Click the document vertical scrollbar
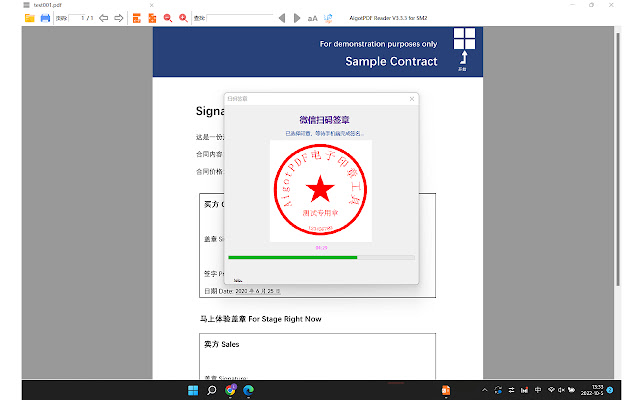The height and width of the screenshot is (400, 640). pos(618,159)
